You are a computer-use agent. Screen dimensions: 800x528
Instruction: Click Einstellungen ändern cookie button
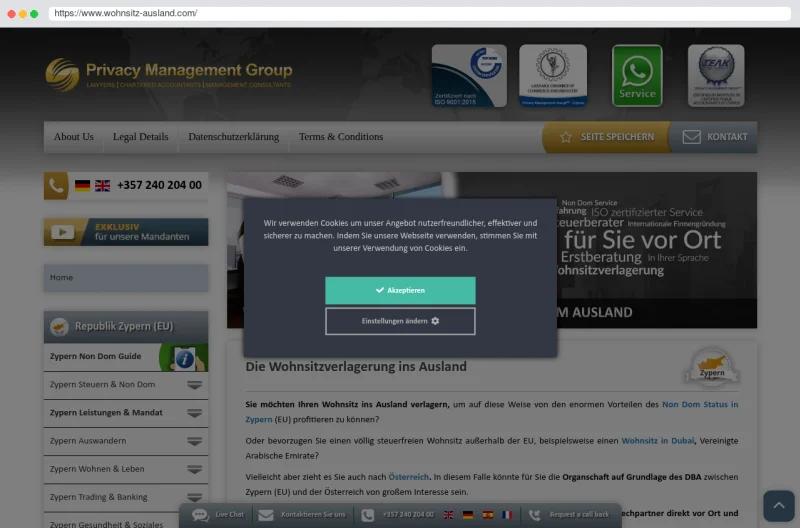click(400, 321)
